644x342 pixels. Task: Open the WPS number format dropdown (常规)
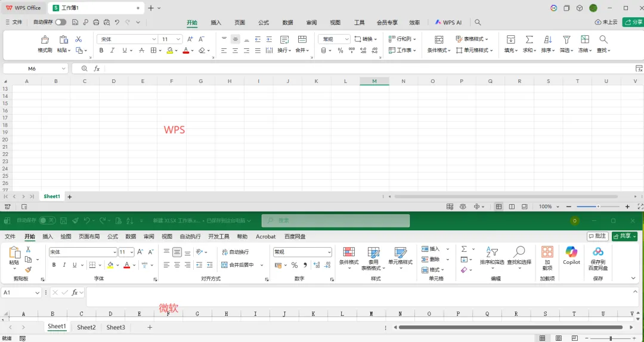(x=347, y=39)
